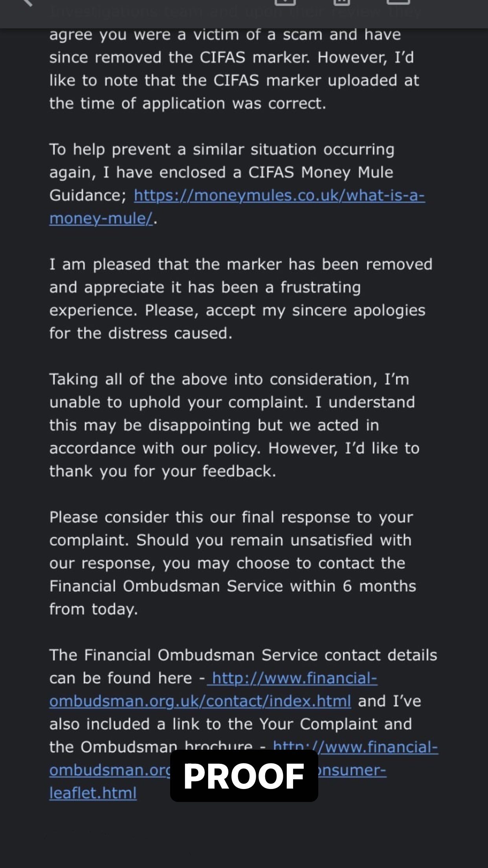Open the moneymules.co.uk money mule guidance link
488x868 pixels.
pyautogui.click(x=279, y=195)
